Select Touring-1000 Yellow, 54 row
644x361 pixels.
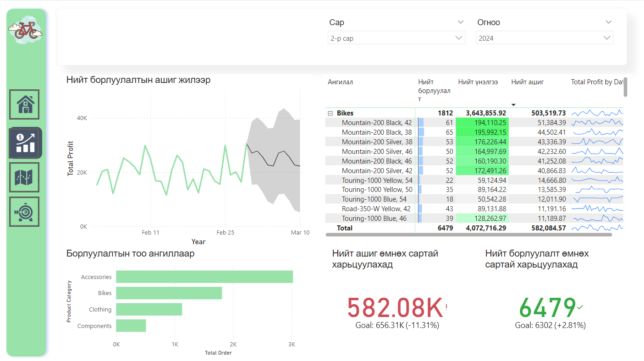coord(474,180)
